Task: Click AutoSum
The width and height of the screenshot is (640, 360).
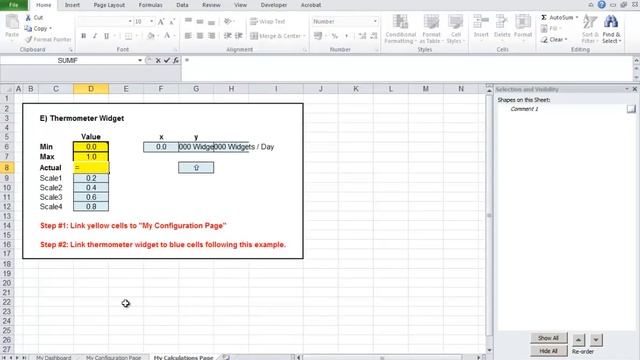Action: (557, 18)
